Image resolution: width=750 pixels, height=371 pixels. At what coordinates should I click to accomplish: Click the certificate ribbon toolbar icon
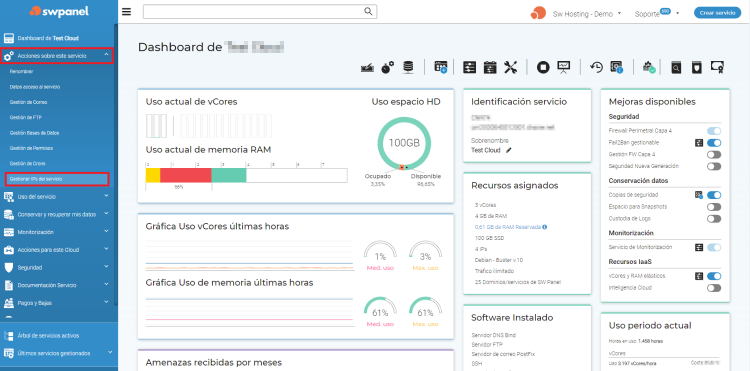click(717, 67)
